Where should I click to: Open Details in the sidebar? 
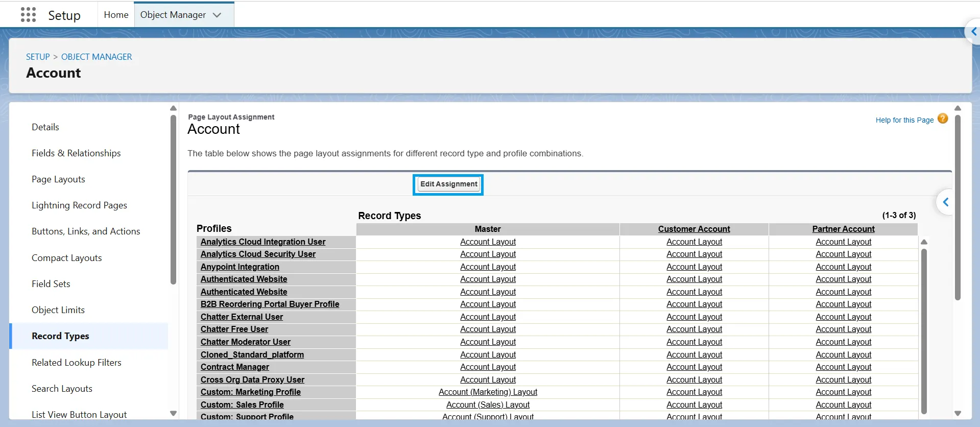coord(45,127)
